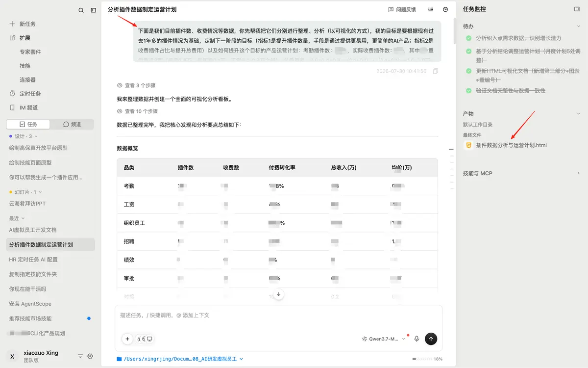Click the chat outline marker on the right edge
The height and width of the screenshot is (368, 588).
tap(451, 149)
